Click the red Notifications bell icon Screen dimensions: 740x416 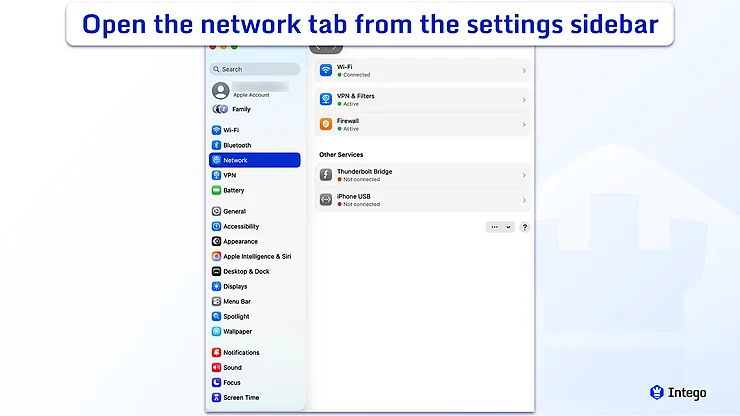point(216,352)
